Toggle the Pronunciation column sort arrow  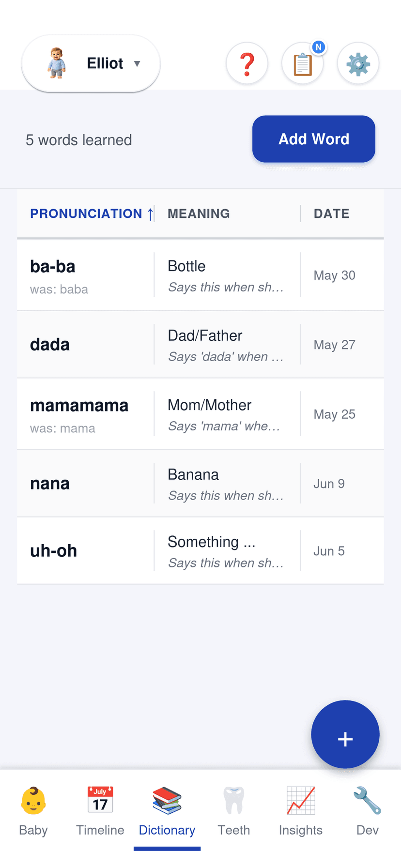click(150, 213)
